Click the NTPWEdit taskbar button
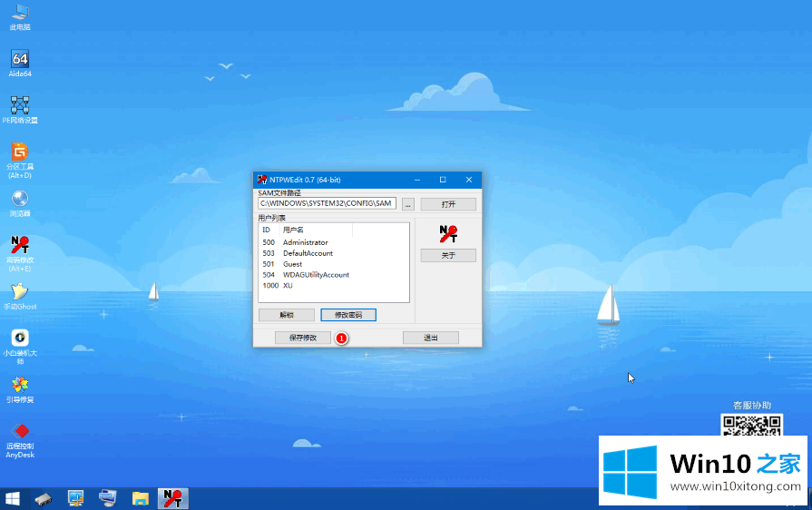The height and width of the screenshot is (510, 812). pyautogui.click(x=172, y=498)
